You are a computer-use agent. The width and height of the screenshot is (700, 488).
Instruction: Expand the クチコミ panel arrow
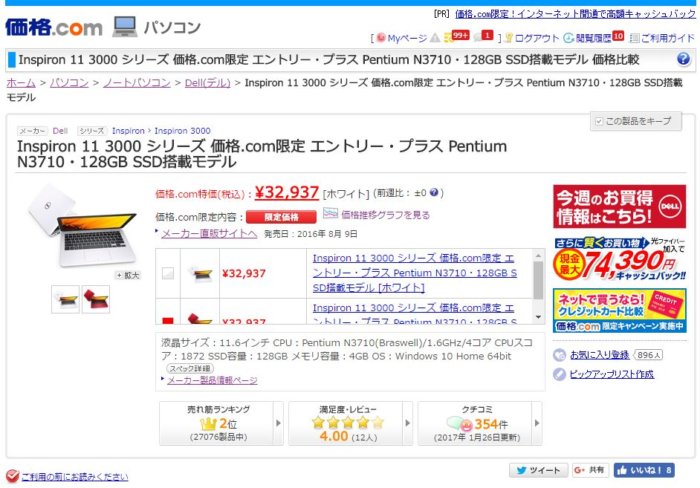tap(537, 423)
